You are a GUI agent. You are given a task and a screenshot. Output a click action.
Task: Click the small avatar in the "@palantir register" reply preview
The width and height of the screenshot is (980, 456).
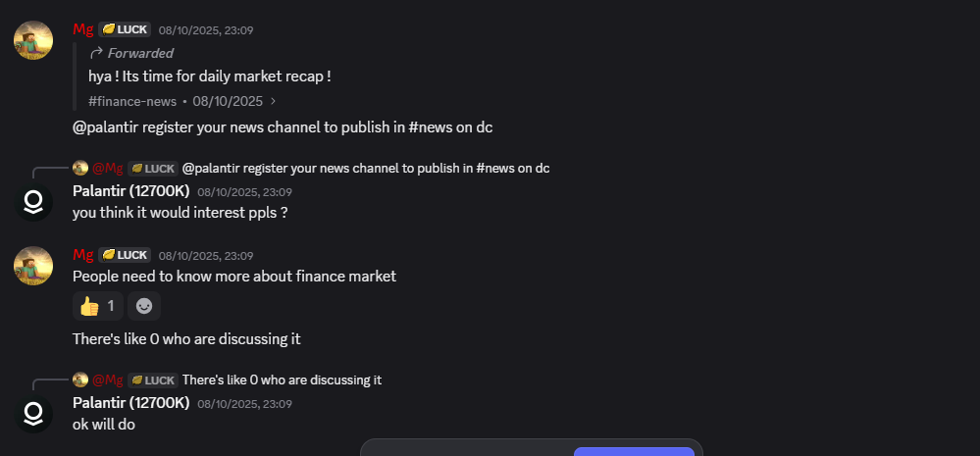click(x=80, y=168)
